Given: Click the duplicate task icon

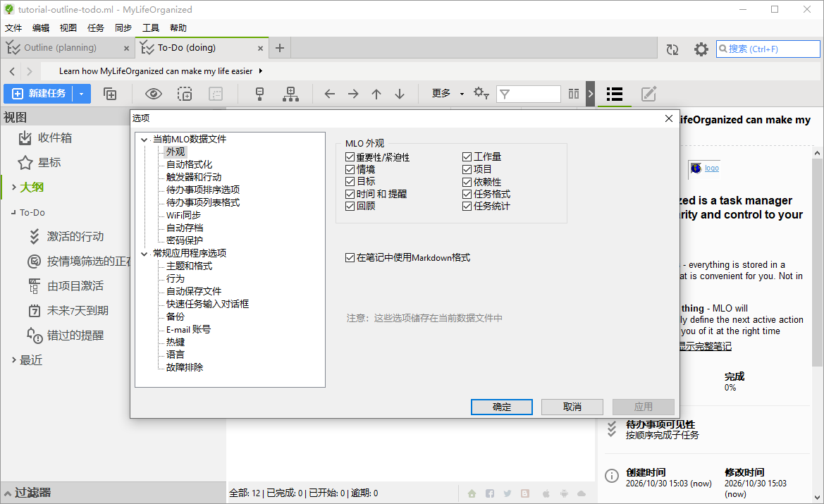Looking at the screenshot, I should point(110,94).
